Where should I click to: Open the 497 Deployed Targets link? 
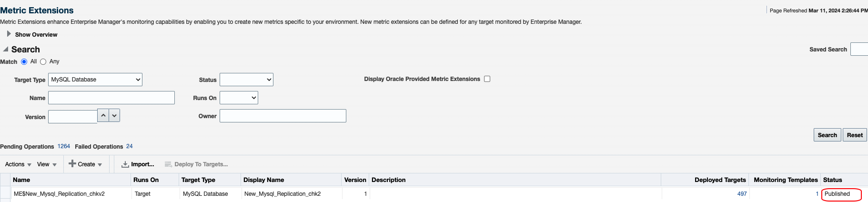pos(742,194)
